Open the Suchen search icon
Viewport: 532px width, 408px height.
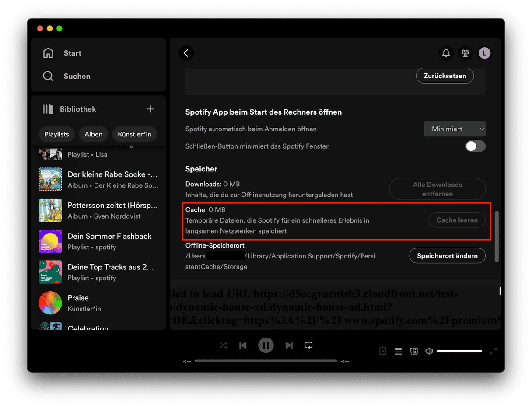coord(48,76)
